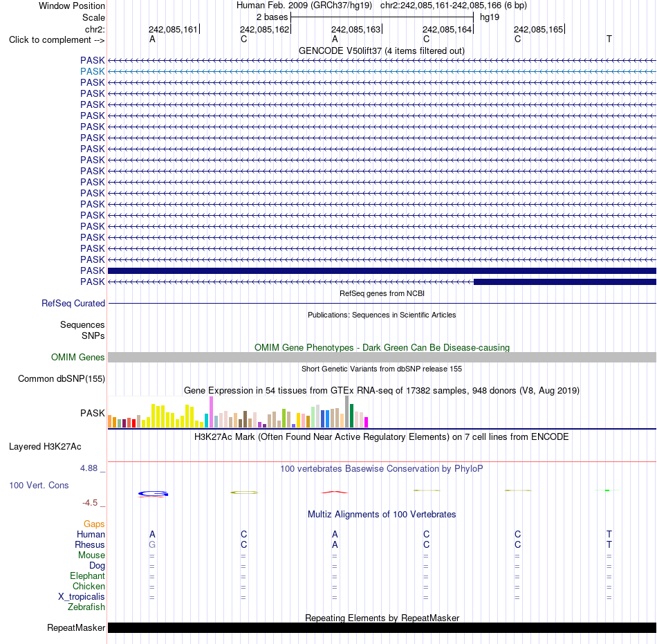This screenshot has height=644, width=657.
Task: Open 'Multiz Alignments of 100 Vertebrates' title
Action: click(382, 515)
